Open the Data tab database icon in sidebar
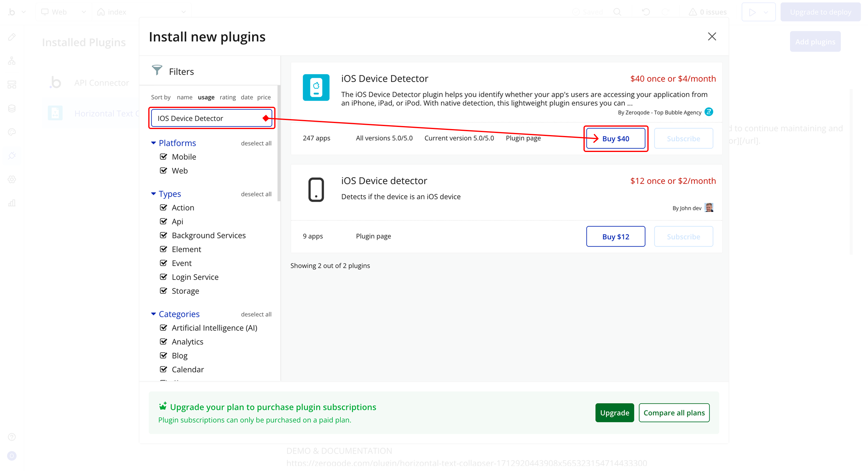868x471 pixels. pos(12,108)
